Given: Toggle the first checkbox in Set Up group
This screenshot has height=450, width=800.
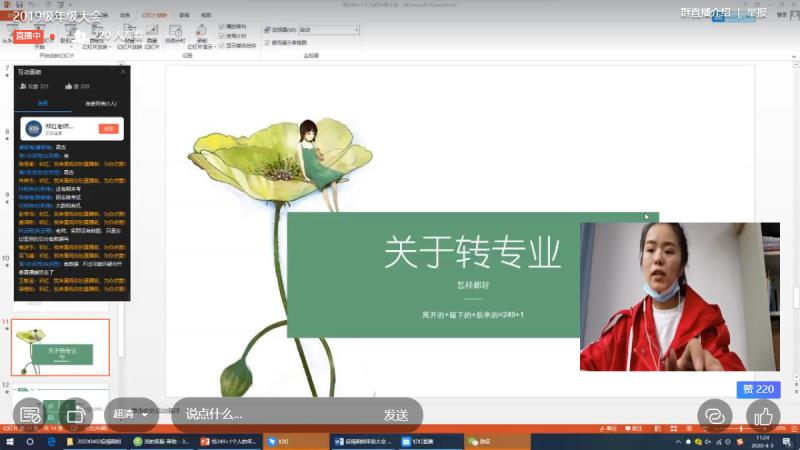Looking at the screenshot, I should click(221, 26).
